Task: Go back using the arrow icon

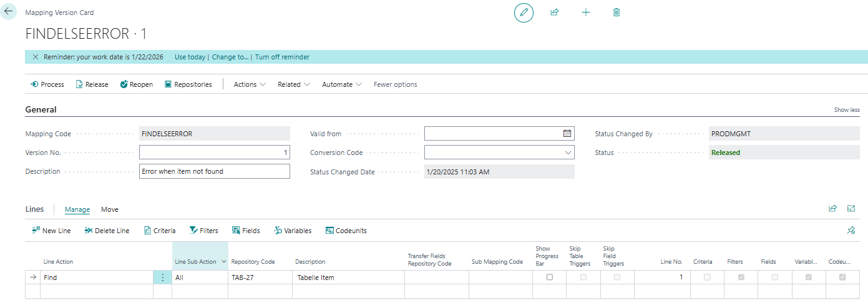Action: click(9, 11)
